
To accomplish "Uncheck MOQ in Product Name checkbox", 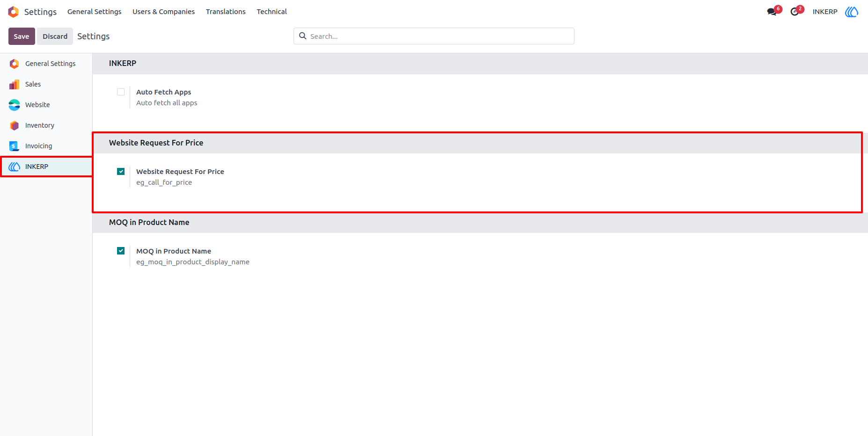I will point(121,251).
